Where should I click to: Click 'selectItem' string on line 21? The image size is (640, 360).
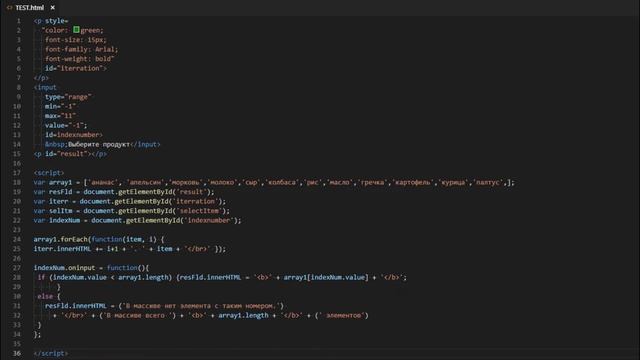[x=200, y=211]
